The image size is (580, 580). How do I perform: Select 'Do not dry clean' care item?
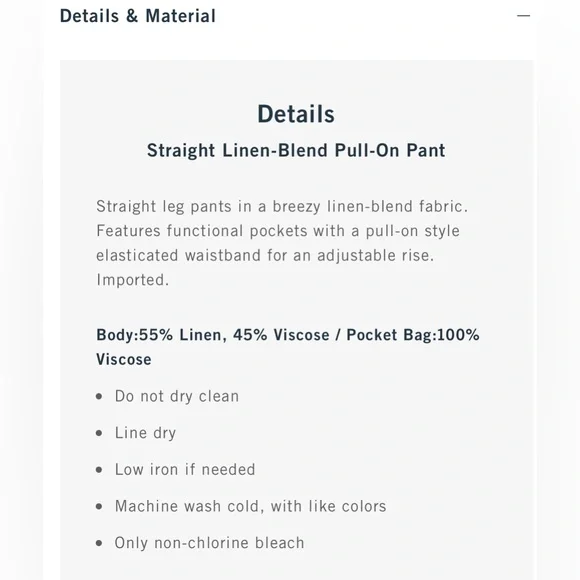click(x=177, y=397)
